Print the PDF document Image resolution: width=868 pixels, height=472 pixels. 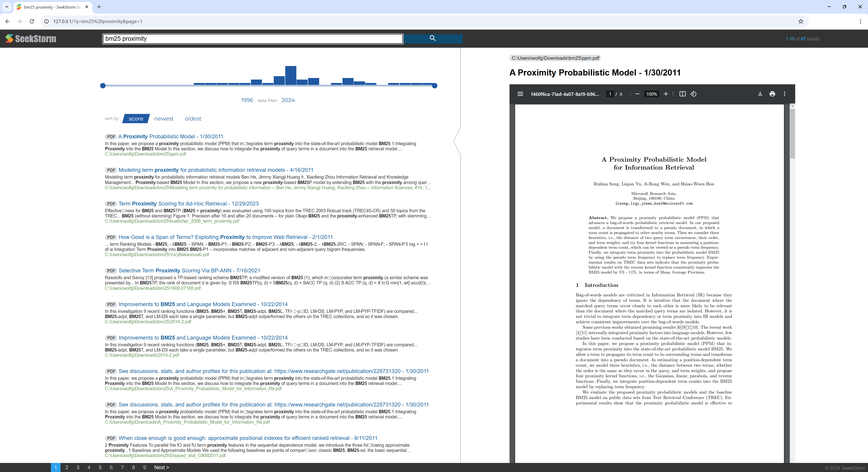(772, 94)
